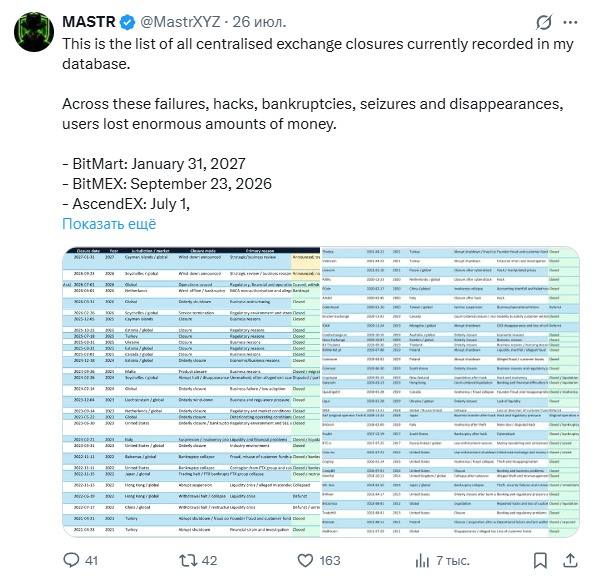Open the three-dots more options menu
The image size is (596, 581).
point(570,22)
